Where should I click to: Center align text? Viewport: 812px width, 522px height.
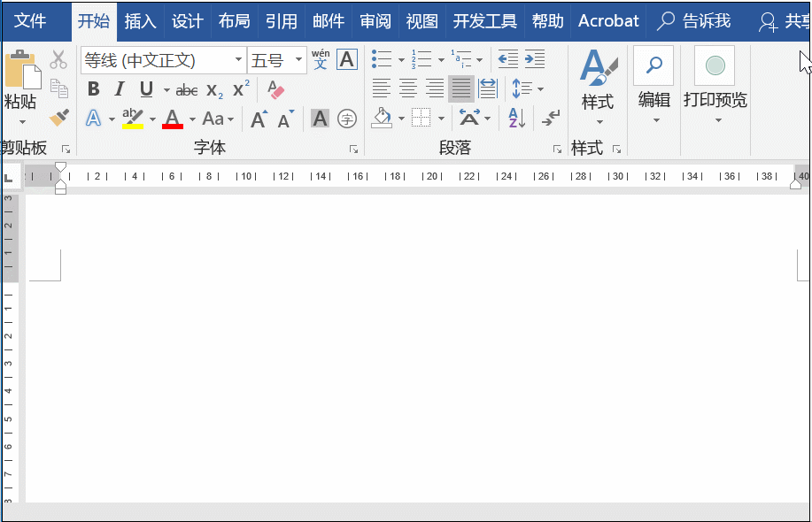pos(408,88)
